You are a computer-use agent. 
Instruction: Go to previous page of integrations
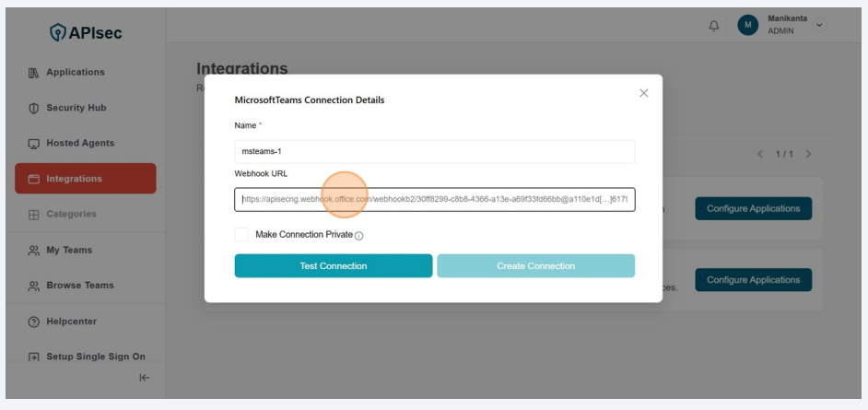tap(760, 154)
